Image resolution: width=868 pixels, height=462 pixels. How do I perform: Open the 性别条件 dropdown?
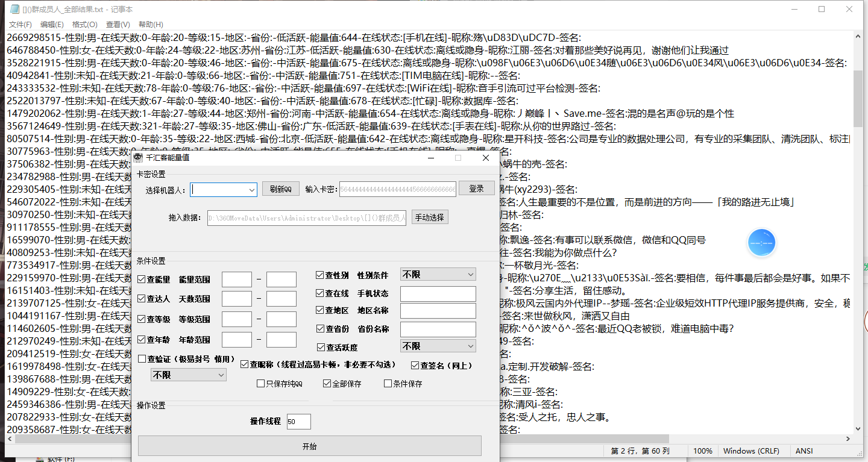438,275
